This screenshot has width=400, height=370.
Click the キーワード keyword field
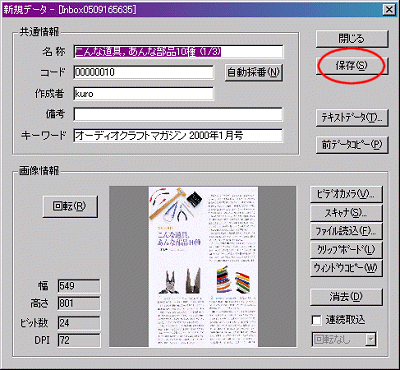point(178,136)
